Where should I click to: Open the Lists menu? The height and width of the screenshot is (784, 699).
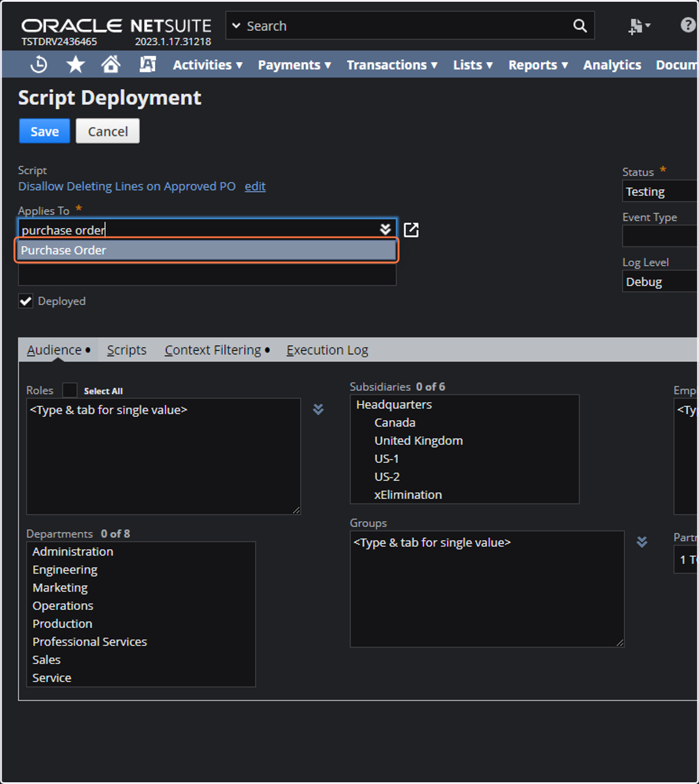tap(473, 65)
